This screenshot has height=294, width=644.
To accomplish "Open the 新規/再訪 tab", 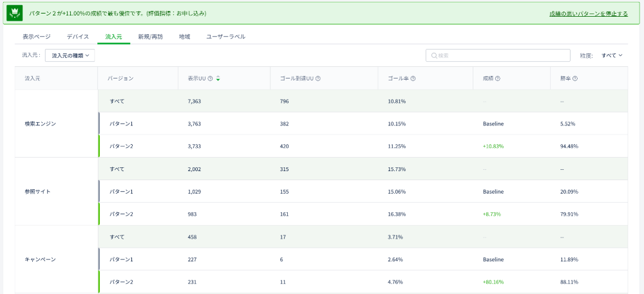I will [x=150, y=37].
